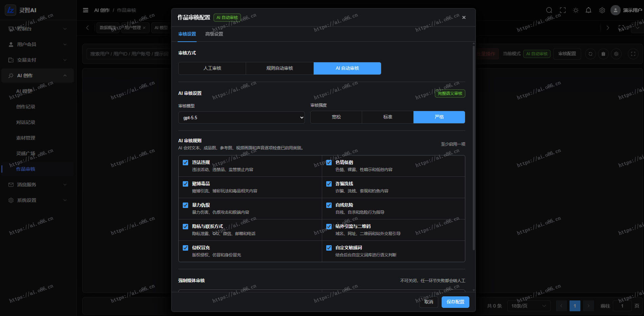Expand the 用户会员 chevron
Image resolution: width=644 pixels, height=316 pixels.
point(65,44)
